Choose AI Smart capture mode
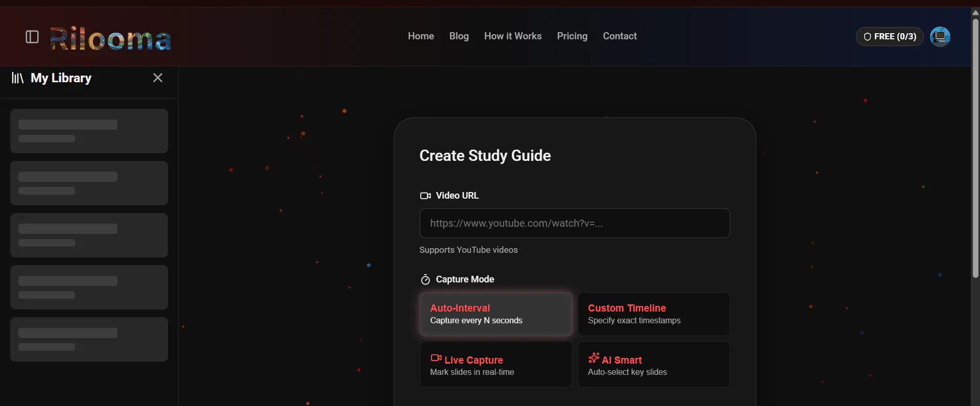Image resolution: width=980 pixels, height=406 pixels. tap(654, 365)
